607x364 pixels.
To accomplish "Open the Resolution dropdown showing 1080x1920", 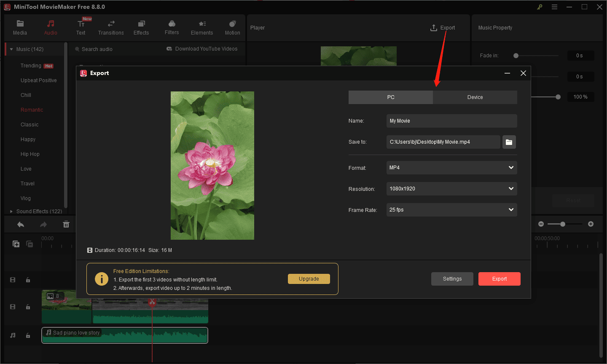I will [x=451, y=189].
